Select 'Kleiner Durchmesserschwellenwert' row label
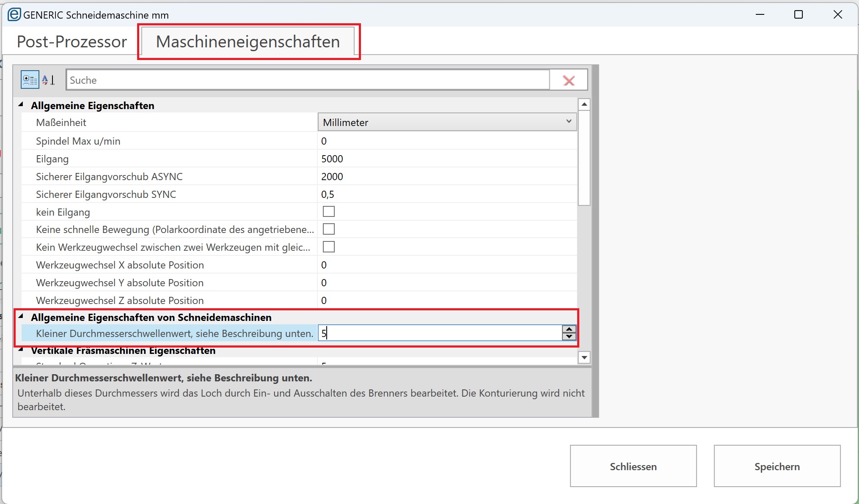Image resolution: width=859 pixels, height=504 pixels. click(x=174, y=333)
